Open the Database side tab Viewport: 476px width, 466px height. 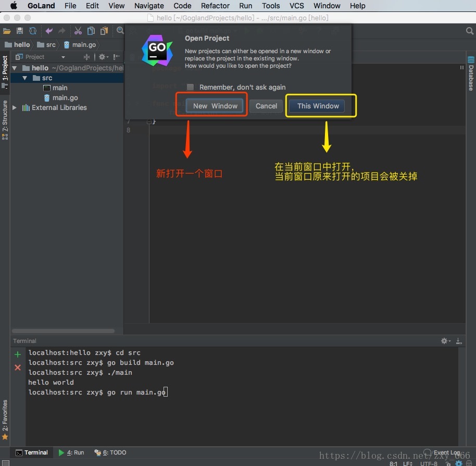click(x=471, y=73)
